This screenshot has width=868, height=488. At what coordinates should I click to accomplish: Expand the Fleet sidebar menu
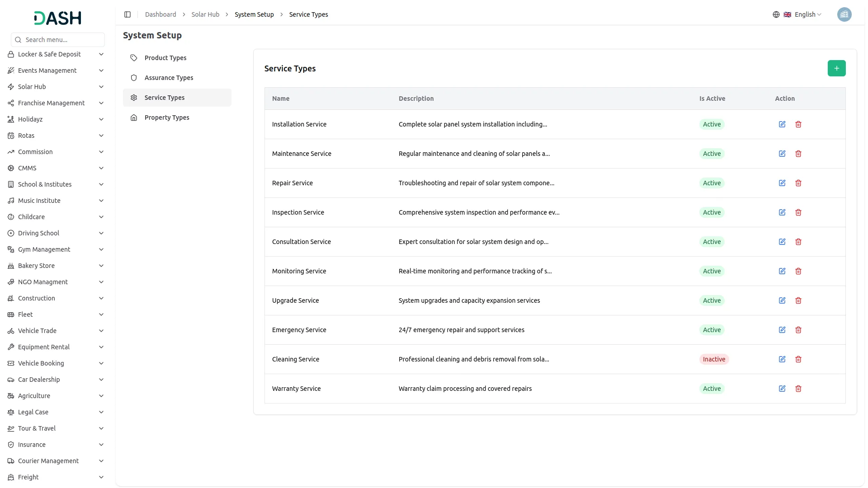click(x=57, y=314)
